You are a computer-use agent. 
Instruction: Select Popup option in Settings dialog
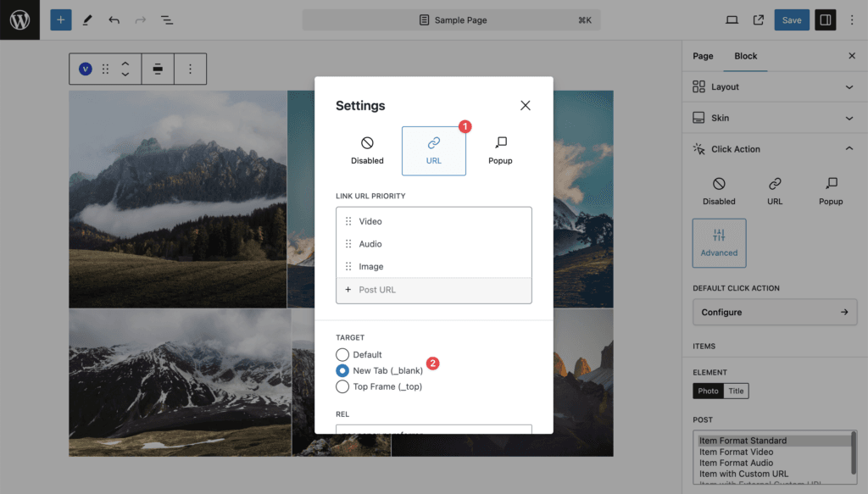(x=500, y=151)
